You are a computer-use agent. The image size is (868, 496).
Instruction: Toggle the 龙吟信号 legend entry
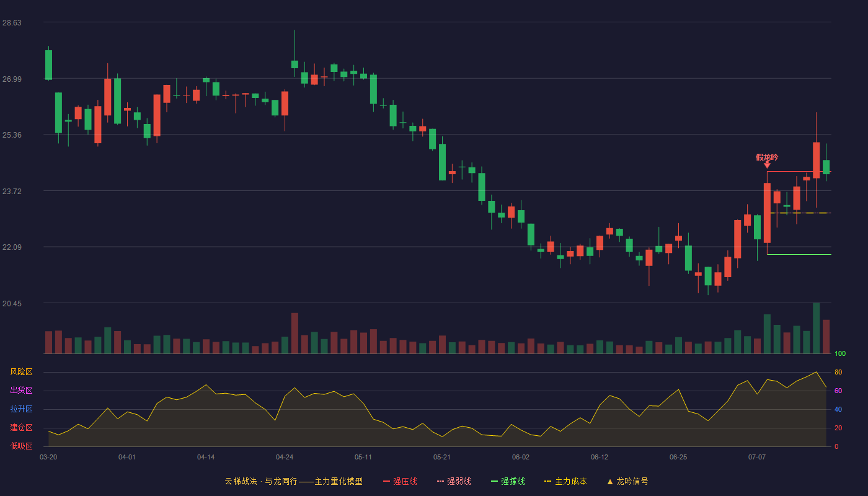(x=627, y=481)
